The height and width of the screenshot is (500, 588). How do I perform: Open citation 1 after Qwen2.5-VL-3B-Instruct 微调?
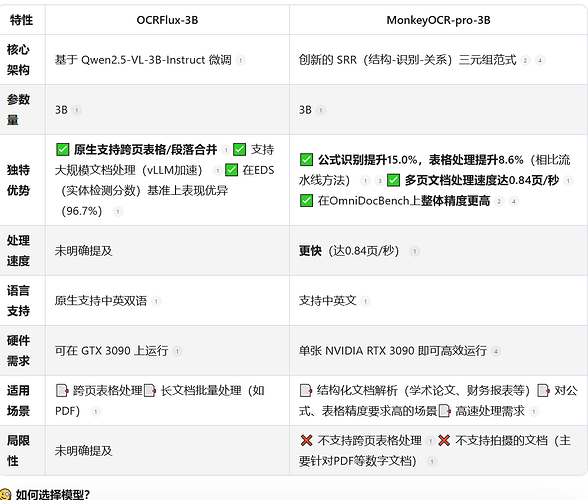pos(241,60)
